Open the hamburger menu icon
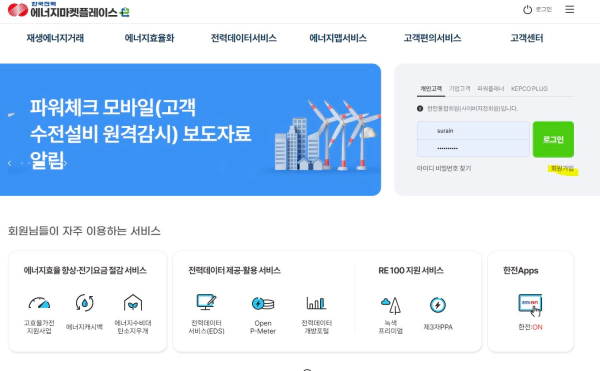 coord(569,9)
